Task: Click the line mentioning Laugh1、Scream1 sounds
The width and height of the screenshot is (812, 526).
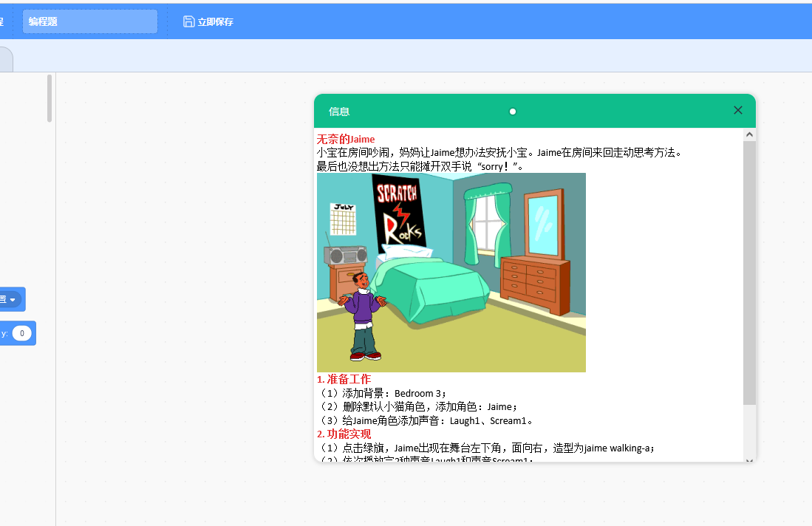Action: tap(426, 420)
